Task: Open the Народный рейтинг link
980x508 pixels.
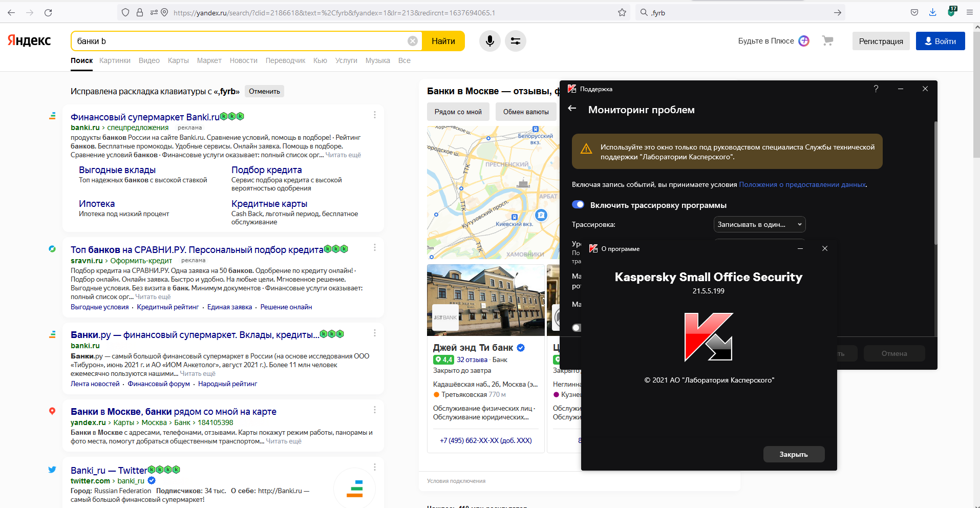Action: coord(227,384)
